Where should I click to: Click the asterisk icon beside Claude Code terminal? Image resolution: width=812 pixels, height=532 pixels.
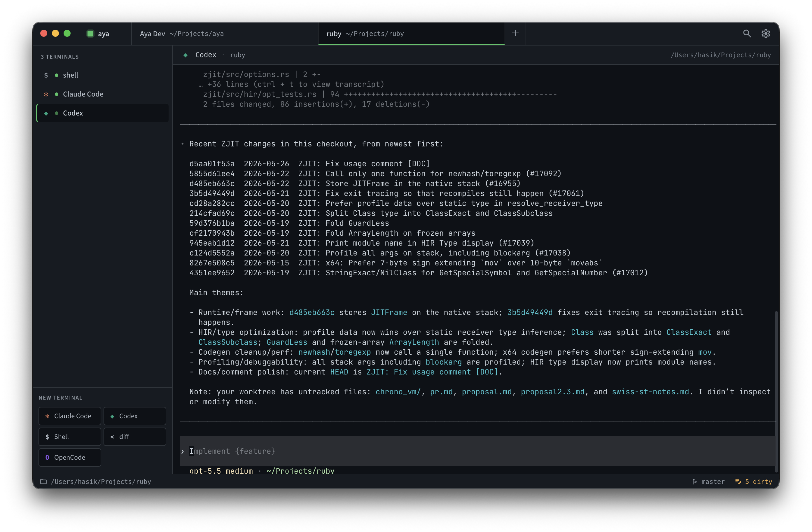click(46, 94)
